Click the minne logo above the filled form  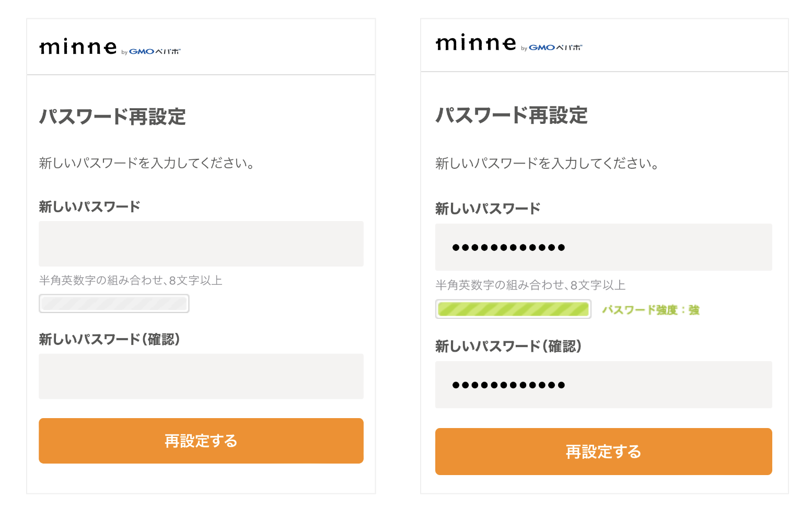pos(475,43)
